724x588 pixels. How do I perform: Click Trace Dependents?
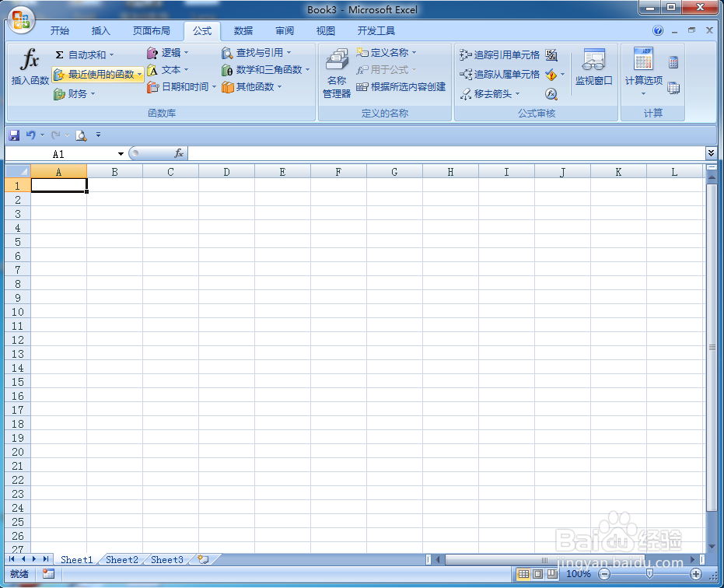pos(499,75)
